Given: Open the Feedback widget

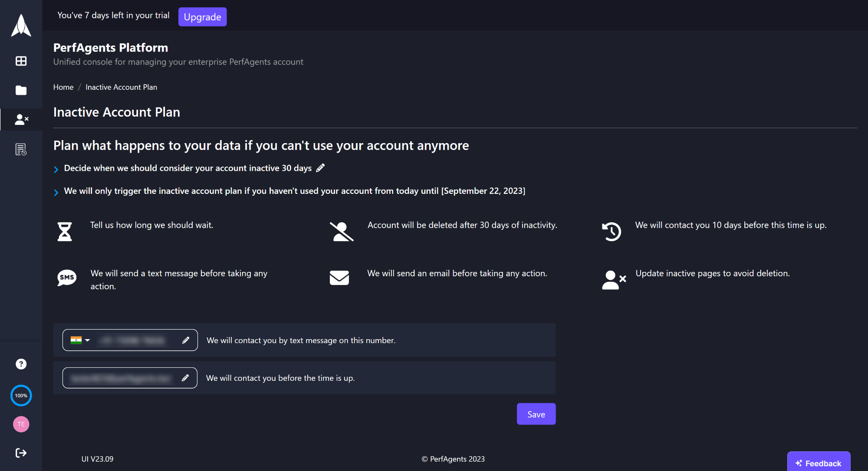Looking at the screenshot, I should pos(819,463).
